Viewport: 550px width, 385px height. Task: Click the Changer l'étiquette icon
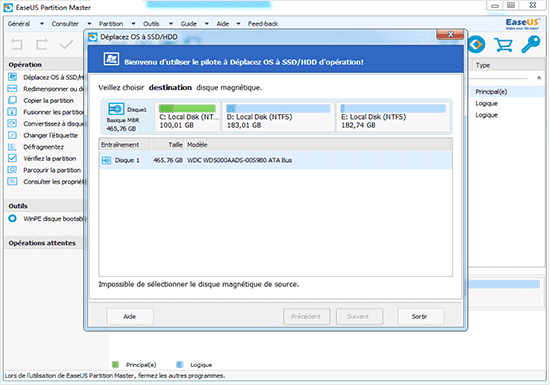12,135
